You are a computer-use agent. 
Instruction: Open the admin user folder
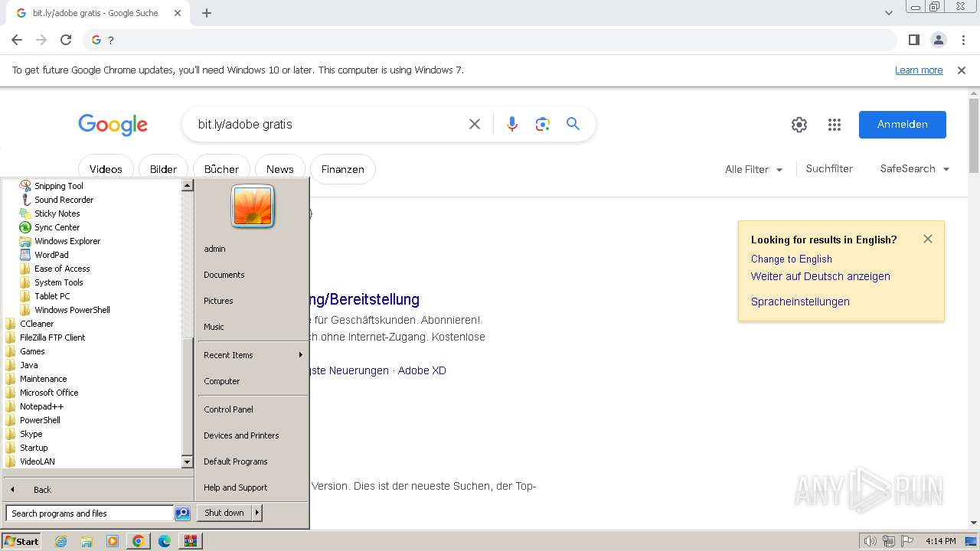coord(215,249)
